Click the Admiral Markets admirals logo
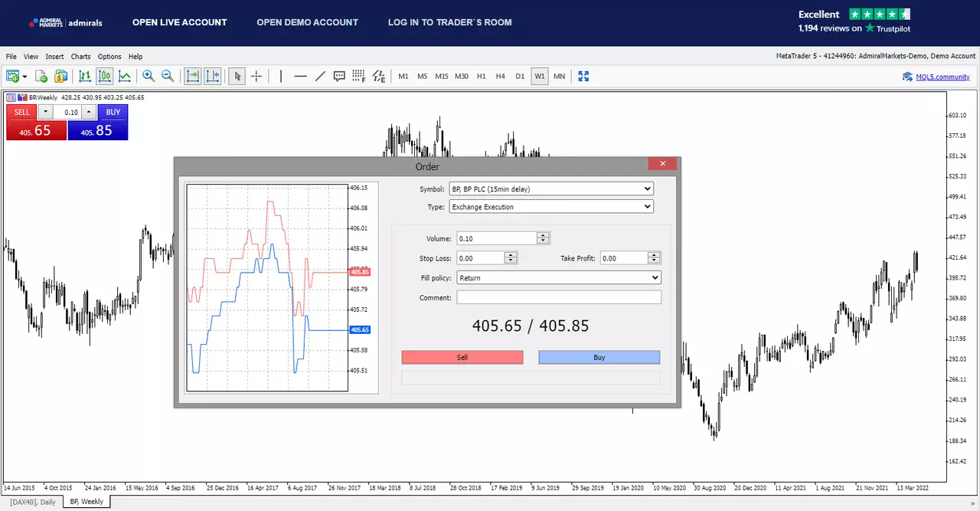Image resolution: width=980 pixels, height=511 pixels. [66, 22]
